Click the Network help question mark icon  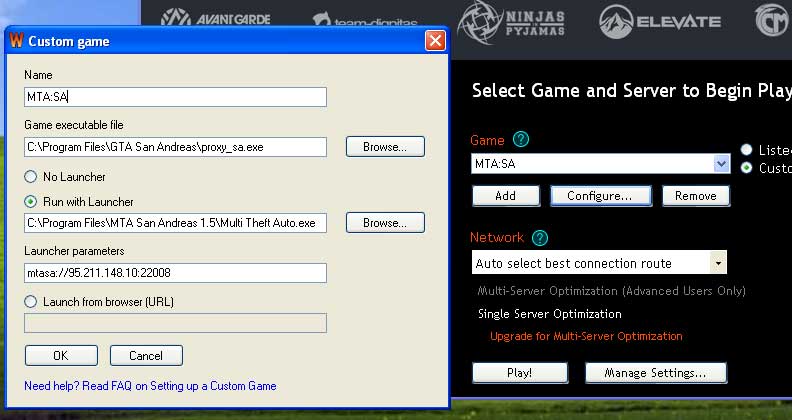(540, 238)
